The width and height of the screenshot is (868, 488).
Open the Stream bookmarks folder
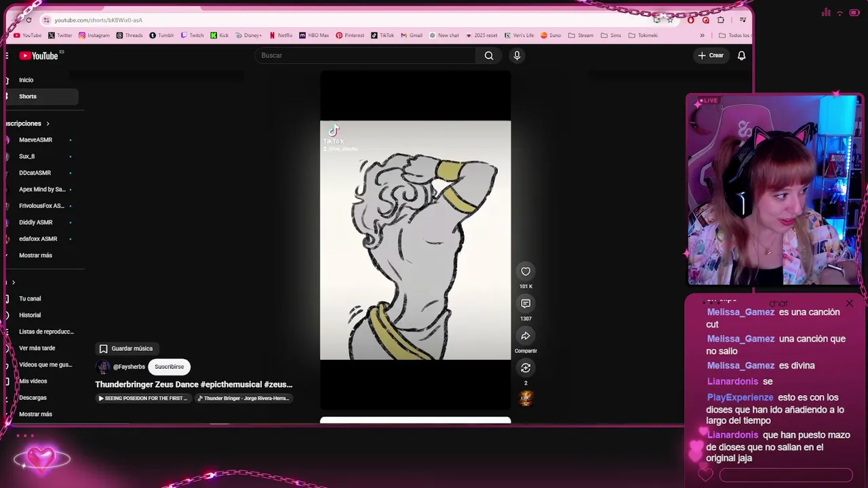tap(581, 35)
